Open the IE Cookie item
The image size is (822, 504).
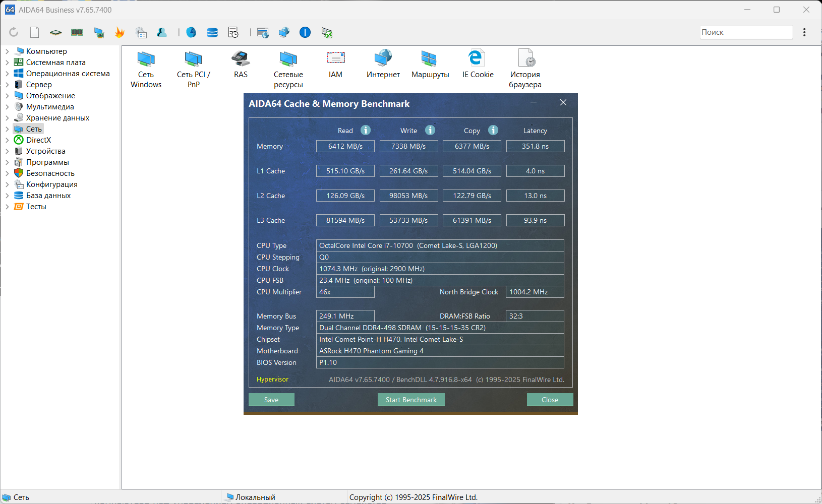[x=478, y=65]
